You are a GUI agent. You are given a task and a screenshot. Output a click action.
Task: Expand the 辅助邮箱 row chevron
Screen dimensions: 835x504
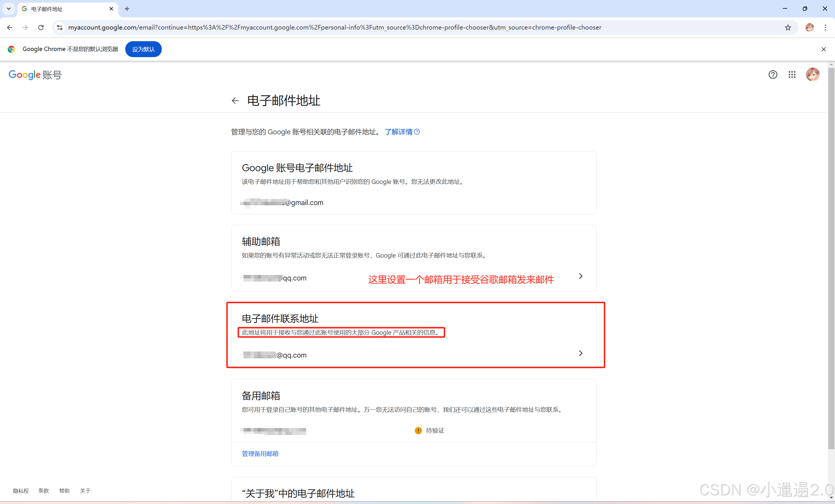[580, 276]
